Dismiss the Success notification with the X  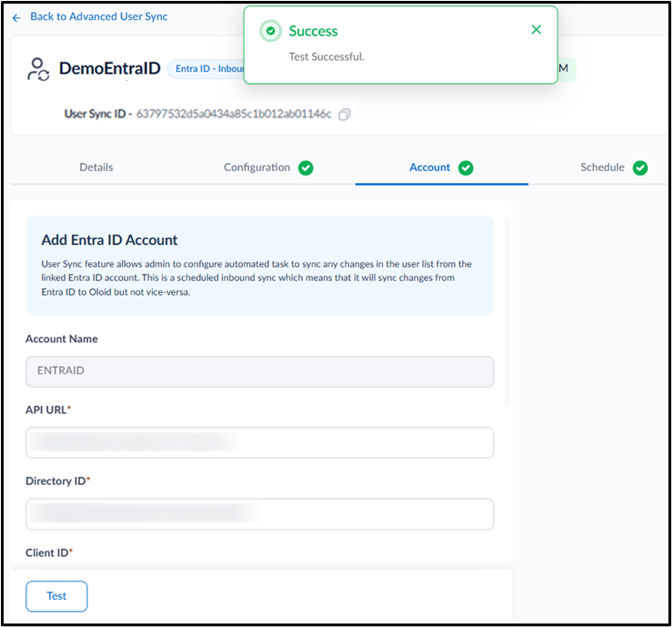point(536,30)
